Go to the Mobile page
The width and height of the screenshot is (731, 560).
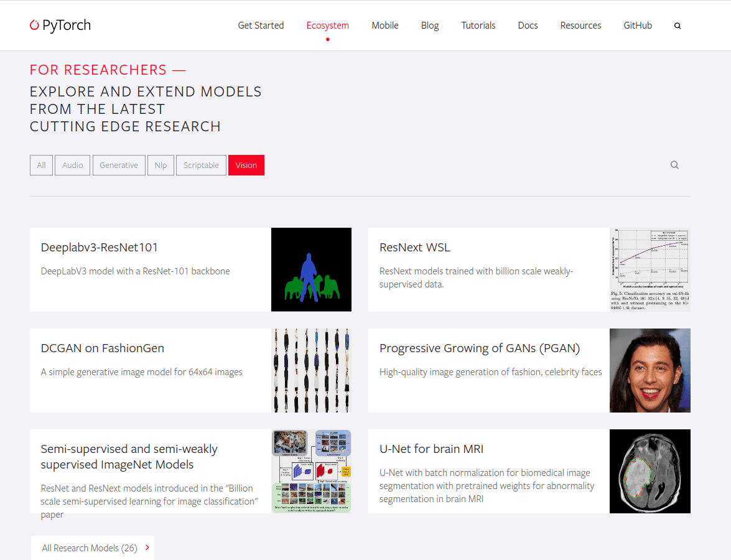(384, 25)
